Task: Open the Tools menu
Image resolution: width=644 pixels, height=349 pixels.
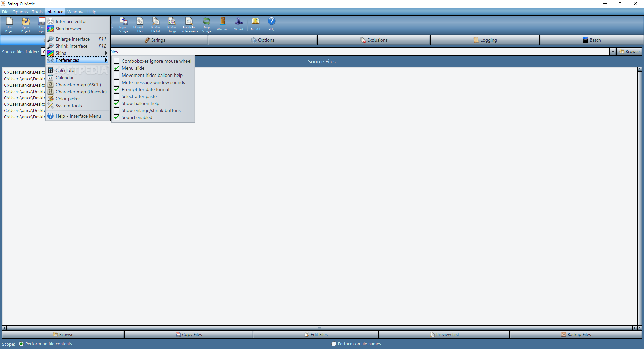Action: click(x=37, y=12)
